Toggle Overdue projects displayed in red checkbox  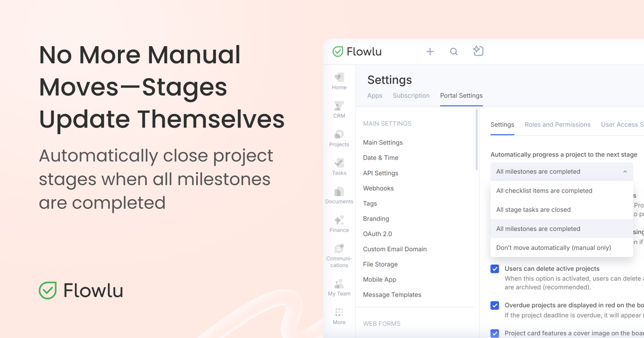coord(495,305)
